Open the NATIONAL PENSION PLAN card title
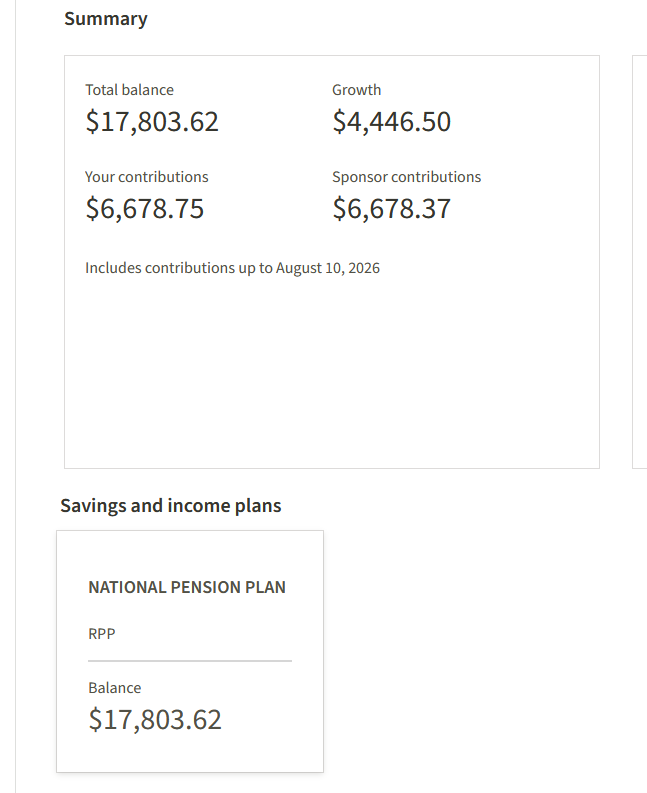 [187, 587]
